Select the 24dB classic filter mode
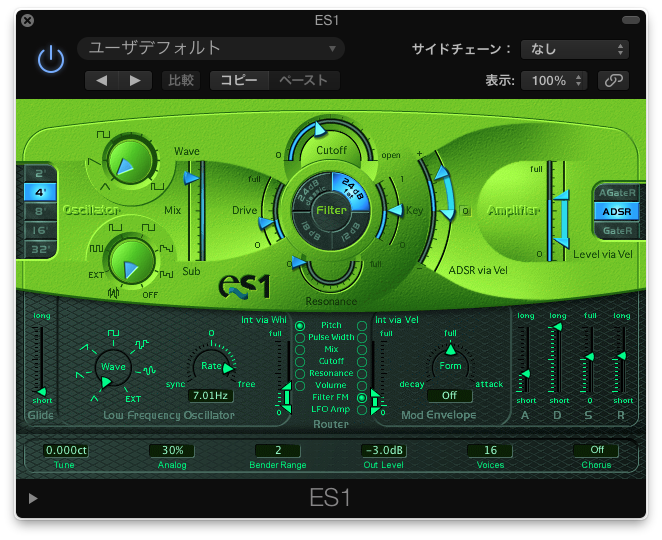Viewport: 662px width, 540px height. coord(311,189)
